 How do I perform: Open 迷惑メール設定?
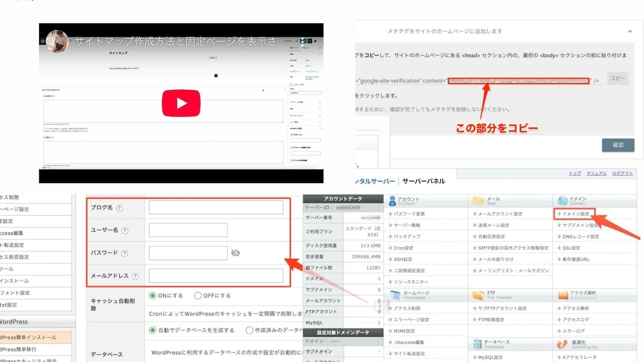[x=494, y=225]
